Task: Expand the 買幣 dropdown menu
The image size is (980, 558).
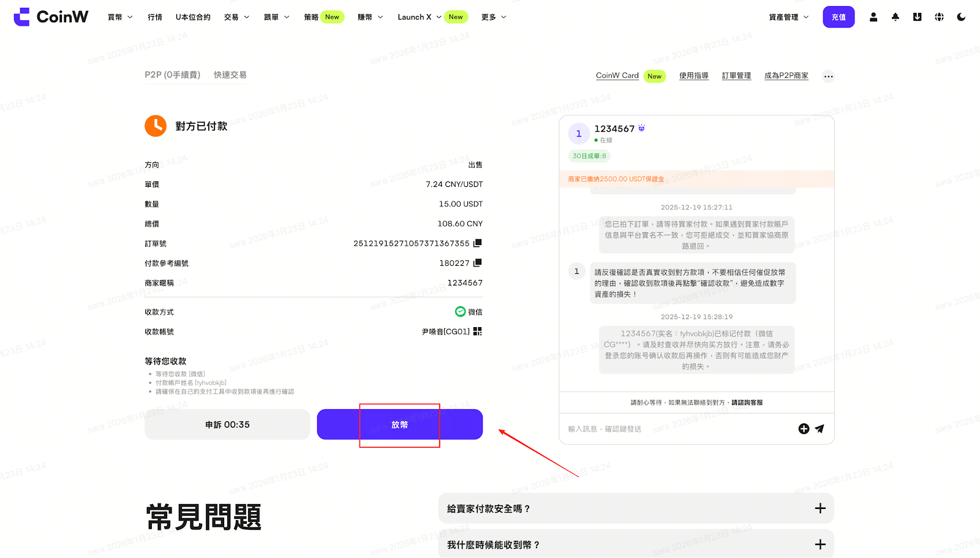Action: [120, 17]
